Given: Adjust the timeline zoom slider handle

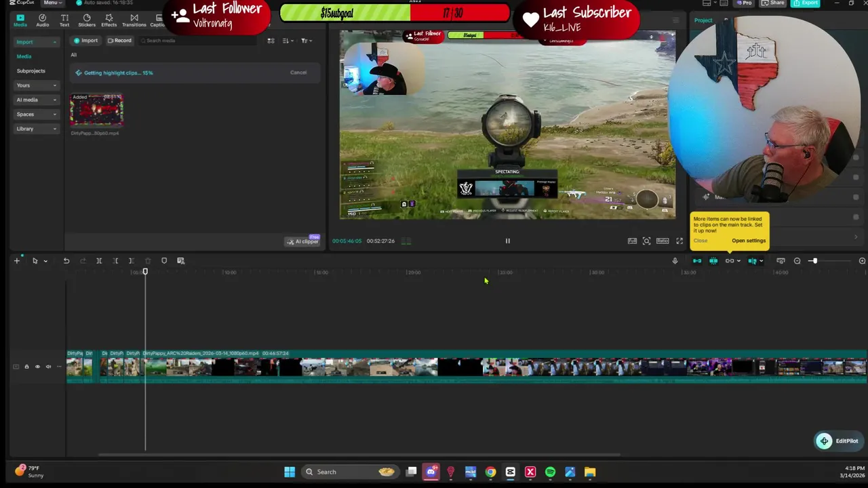Looking at the screenshot, I should (814, 261).
